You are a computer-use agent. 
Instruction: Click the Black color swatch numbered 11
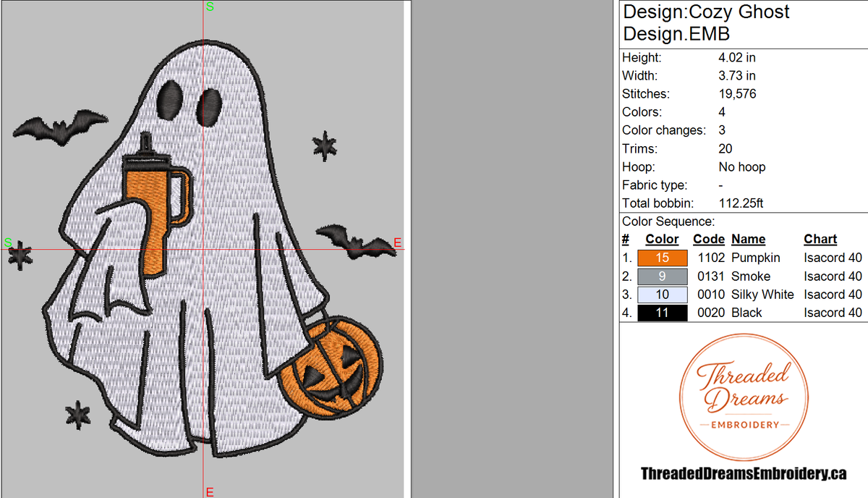[x=663, y=313]
